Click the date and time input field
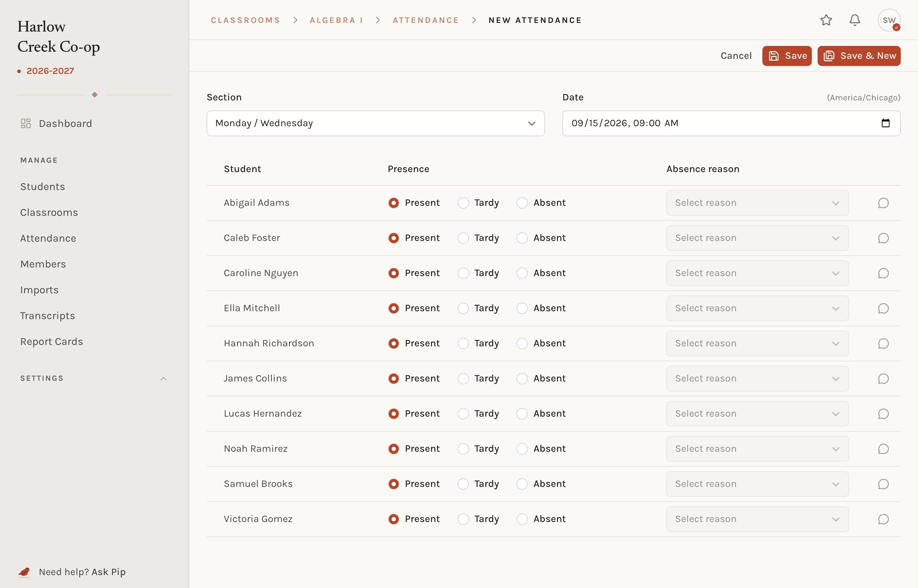Screen dimensions: 918x588 click(731, 123)
